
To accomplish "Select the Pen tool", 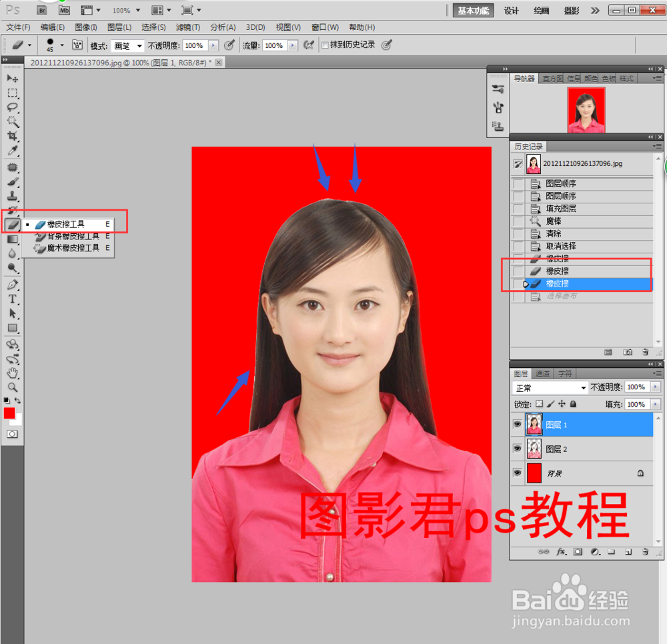I will (12, 285).
